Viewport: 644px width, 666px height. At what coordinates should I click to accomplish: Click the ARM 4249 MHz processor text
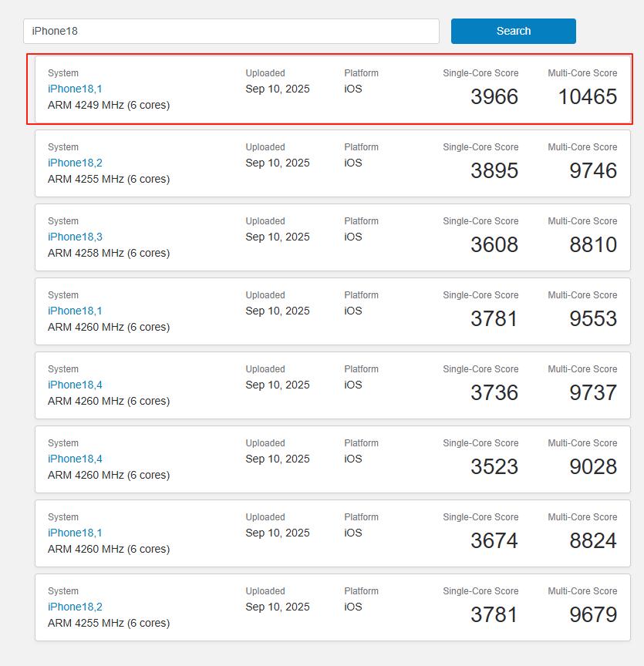point(109,105)
